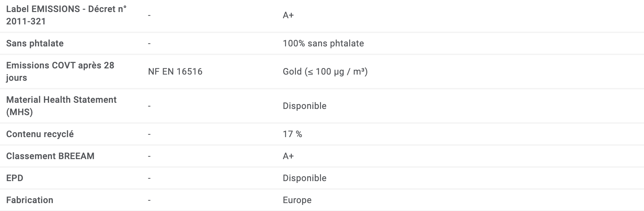The height and width of the screenshot is (211, 644).
Task: Click the dash cell in the Sans phtalate row
Action: click(149, 43)
